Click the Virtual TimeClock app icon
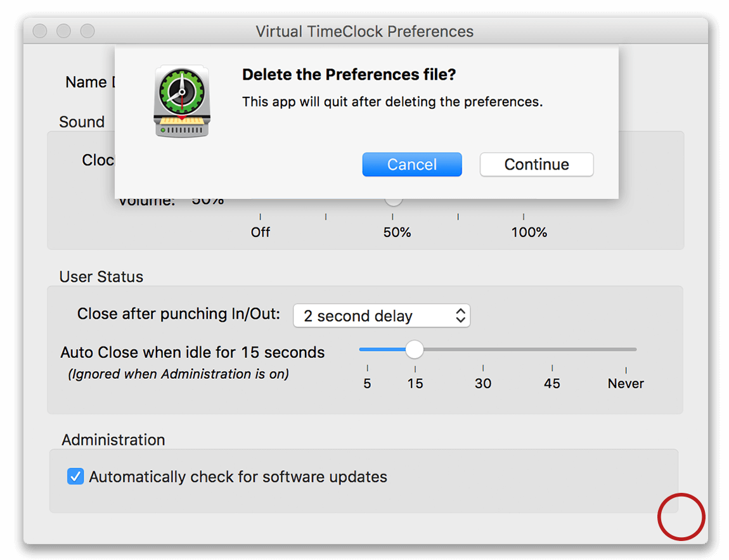Image resolution: width=729 pixels, height=560 pixels. pyautogui.click(x=182, y=101)
